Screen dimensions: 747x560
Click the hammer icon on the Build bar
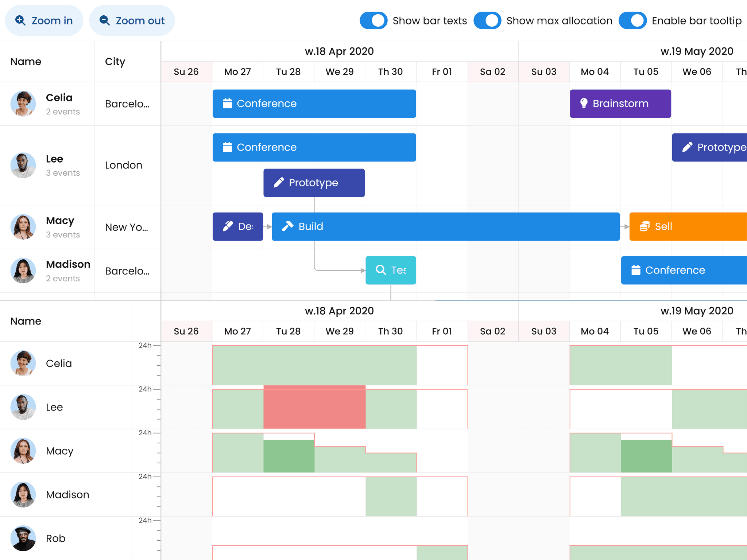[288, 226]
